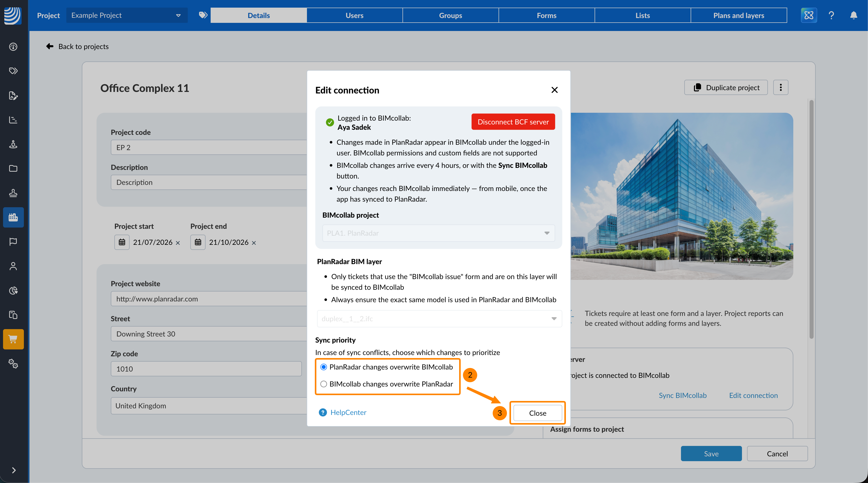This screenshot has width=868, height=483.
Task: Click the Zip code field 1010
Action: coord(206,369)
